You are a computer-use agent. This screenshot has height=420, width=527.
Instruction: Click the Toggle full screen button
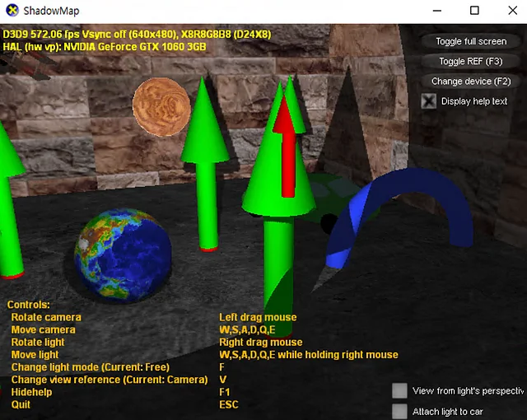tap(471, 41)
